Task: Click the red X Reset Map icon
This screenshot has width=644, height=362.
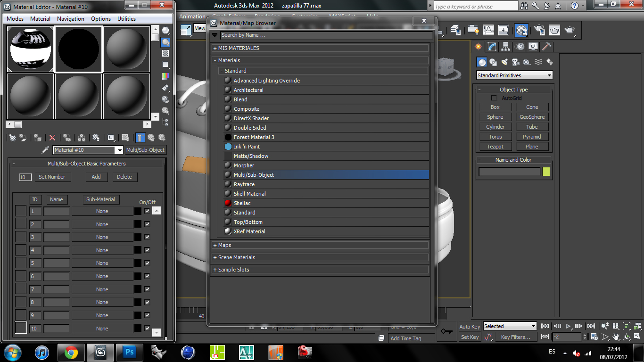Action: (x=52, y=138)
